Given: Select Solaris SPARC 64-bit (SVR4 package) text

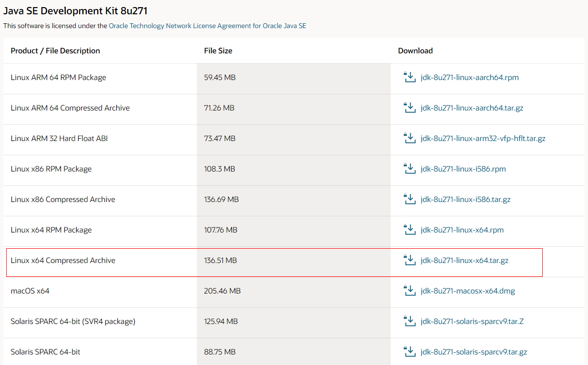Looking at the screenshot, I should point(73,321).
